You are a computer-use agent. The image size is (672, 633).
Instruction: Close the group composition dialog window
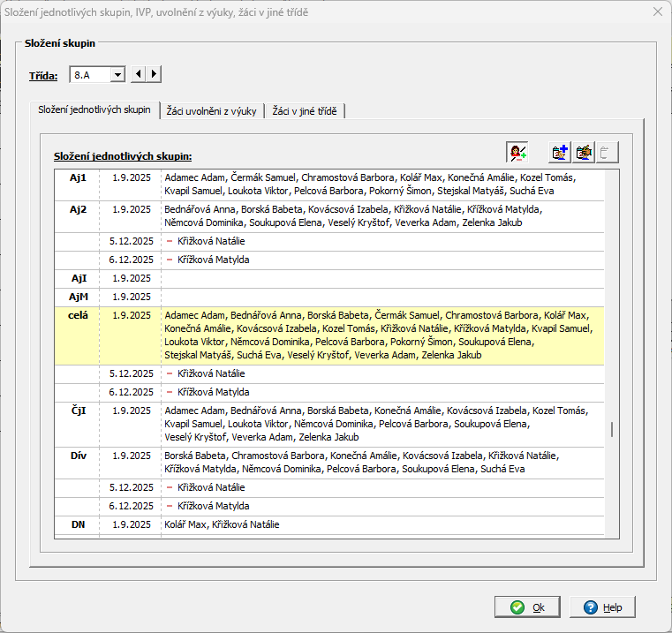click(x=656, y=12)
